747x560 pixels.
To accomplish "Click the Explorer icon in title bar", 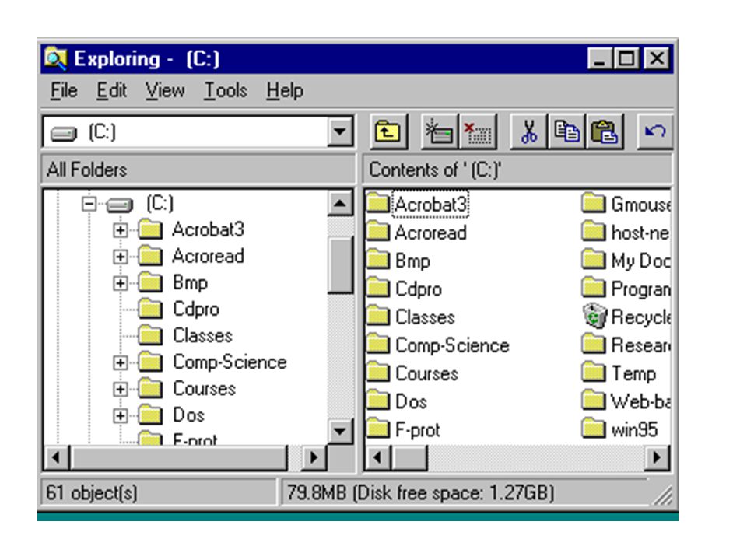I will tap(56, 59).
